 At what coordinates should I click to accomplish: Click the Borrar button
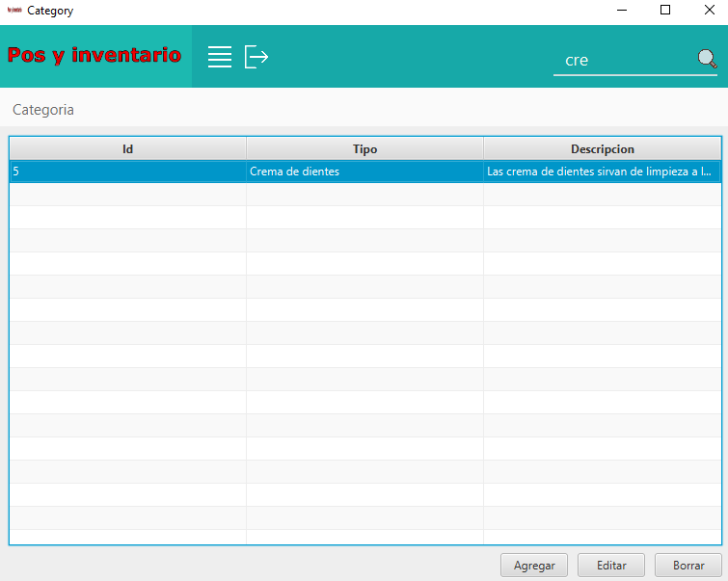tap(688, 566)
